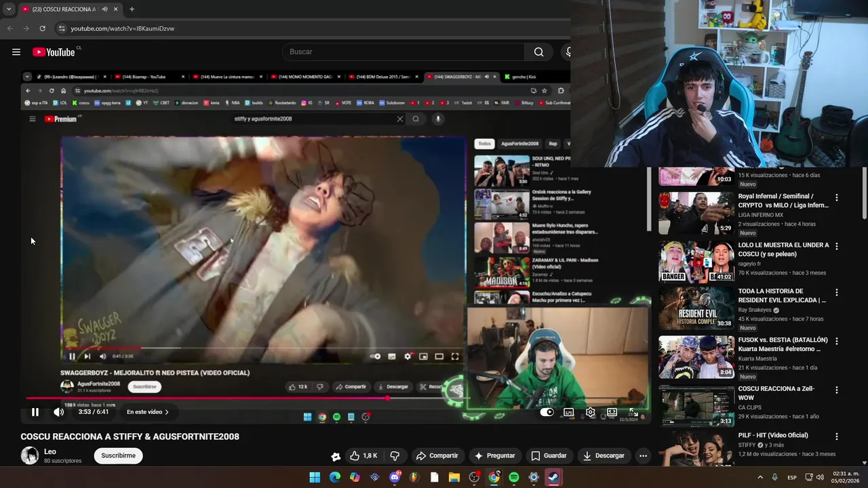Click ESP language indicator in tray
This screenshot has width=868, height=488.
point(792,477)
